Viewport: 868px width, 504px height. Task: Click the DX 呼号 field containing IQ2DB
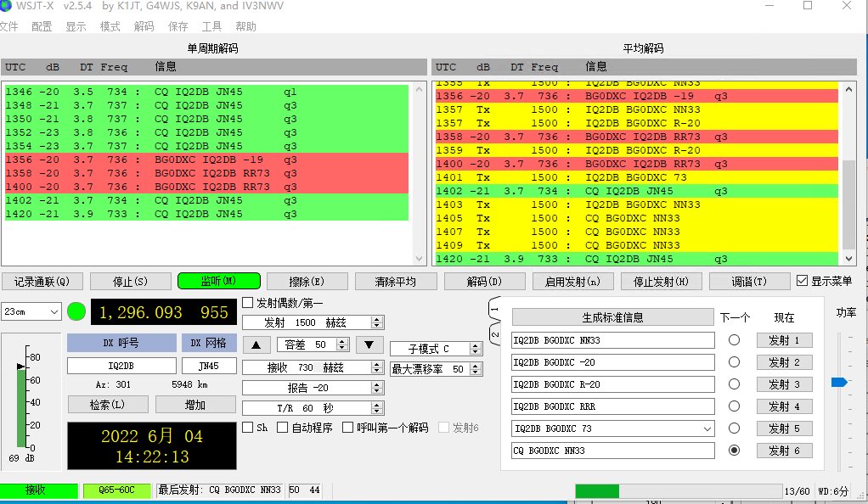pos(121,366)
